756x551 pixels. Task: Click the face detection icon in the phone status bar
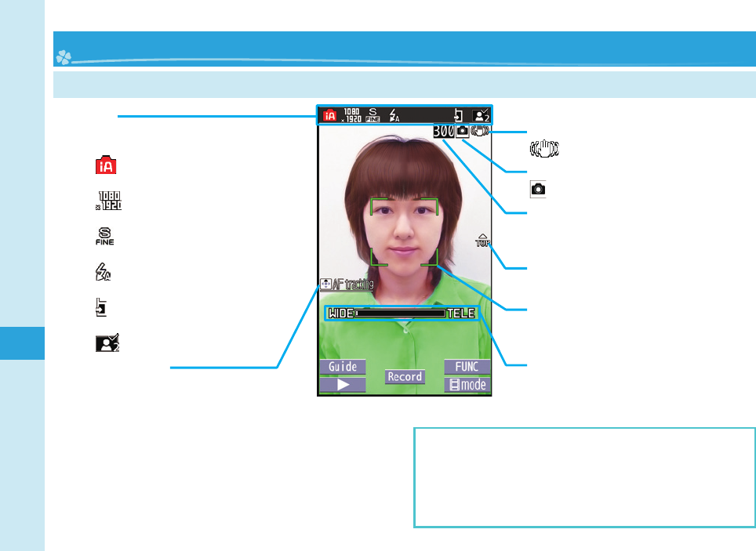[481, 115]
